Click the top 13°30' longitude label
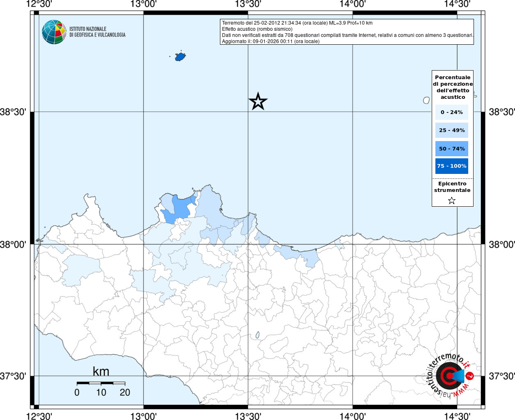Screen dimensions: 515x420 click(x=248, y=4)
